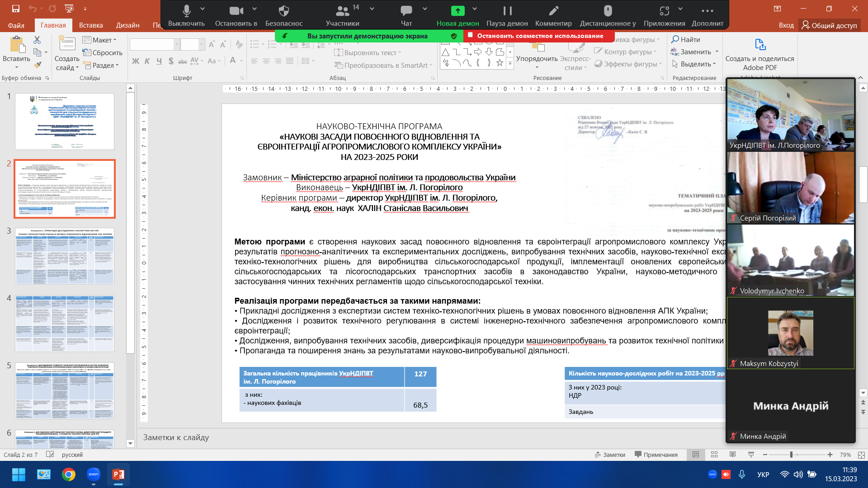Switch to the Дизайн ribbon tab

[x=127, y=25]
